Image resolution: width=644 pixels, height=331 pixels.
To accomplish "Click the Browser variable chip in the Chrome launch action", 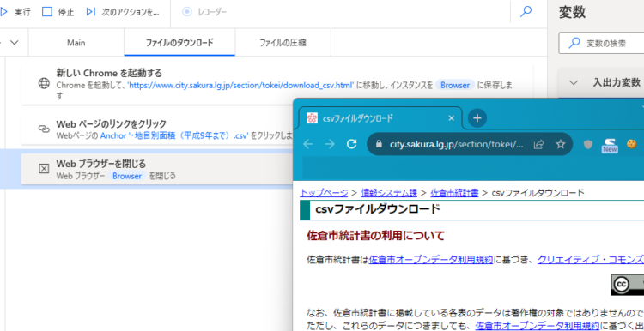I will tap(455, 85).
